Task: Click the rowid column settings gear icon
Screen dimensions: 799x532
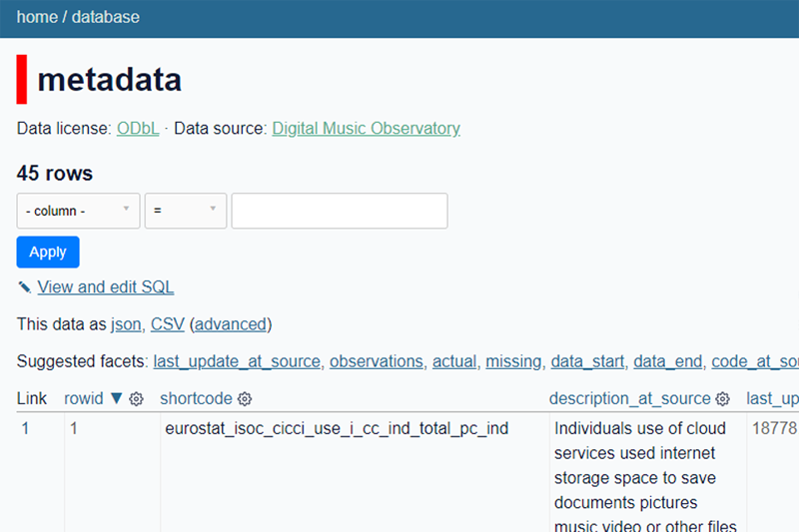Action: (x=137, y=399)
